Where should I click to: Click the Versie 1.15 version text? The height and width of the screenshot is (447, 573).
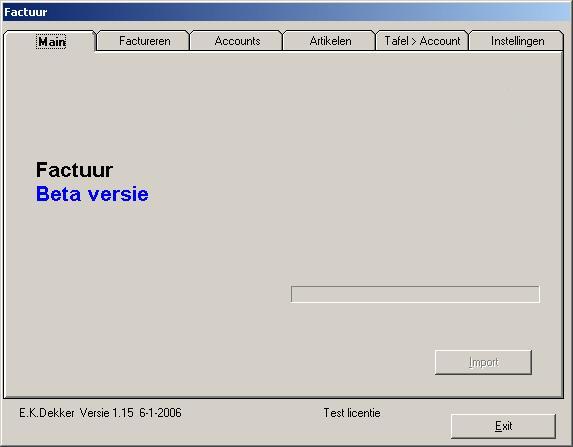point(106,413)
